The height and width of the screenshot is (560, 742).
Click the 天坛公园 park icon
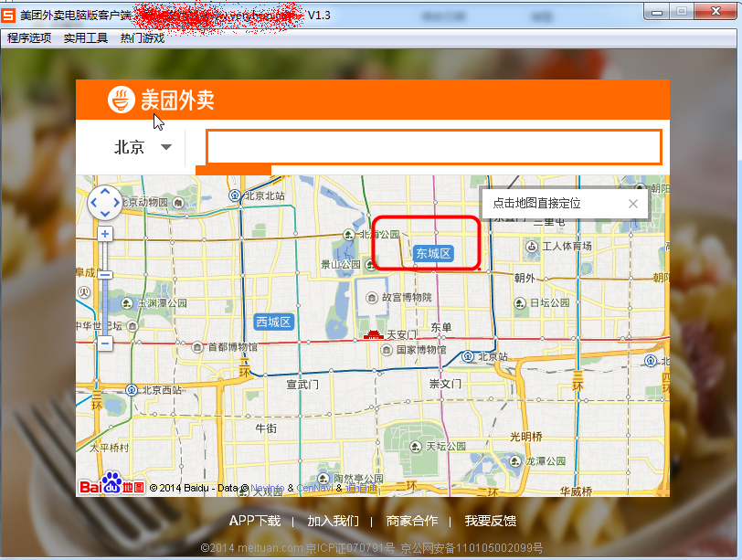(x=416, y=447)
